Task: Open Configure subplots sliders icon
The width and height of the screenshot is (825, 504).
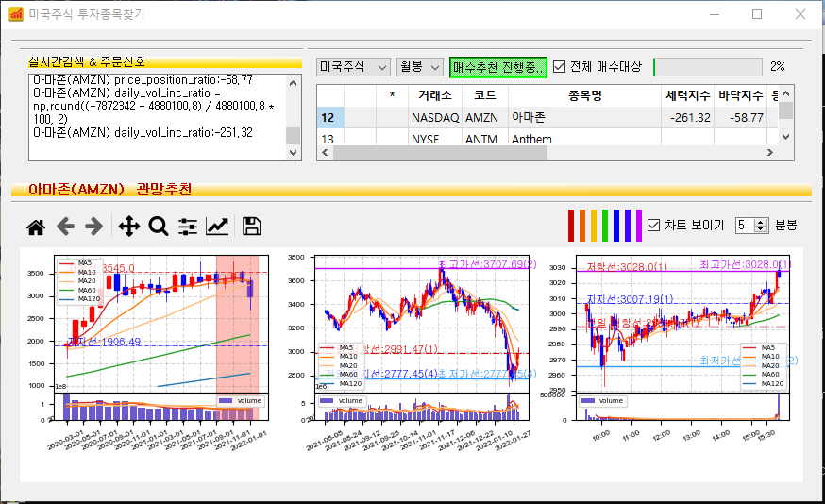Action: (187, 227)
